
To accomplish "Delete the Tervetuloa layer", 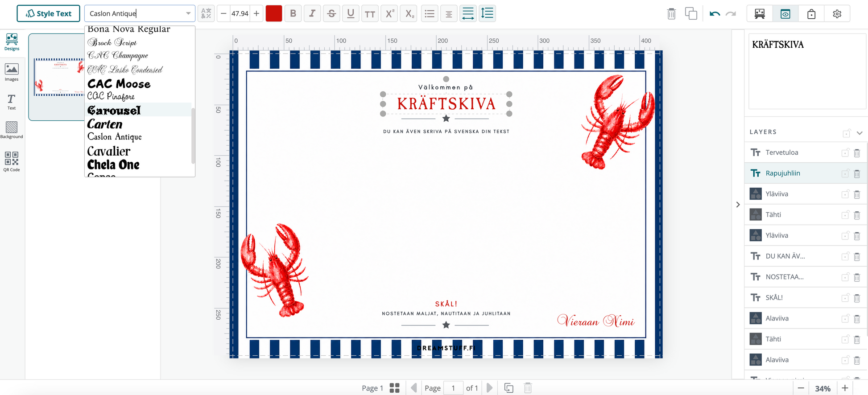I will pos(857,153).
